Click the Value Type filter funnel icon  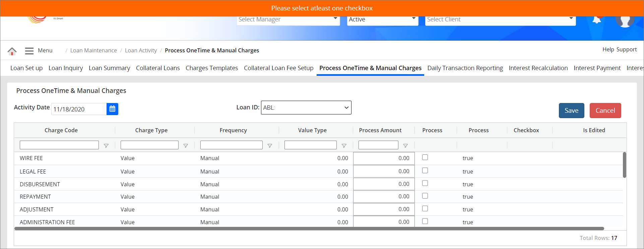(x=344, y=146)
